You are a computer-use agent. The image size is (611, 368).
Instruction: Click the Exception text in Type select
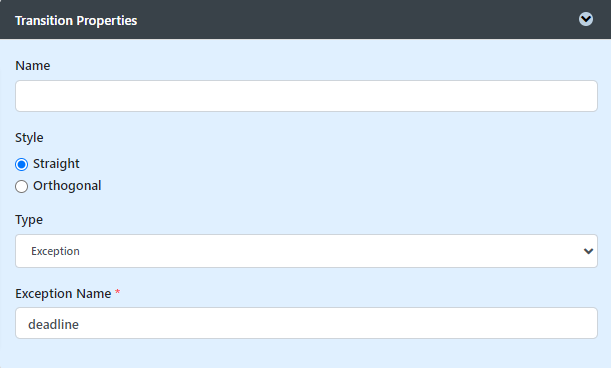pyautogui.click(x=55, y=251)
